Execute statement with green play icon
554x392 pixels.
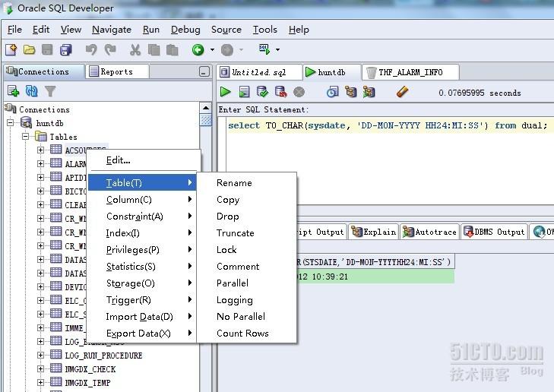[225, 92]
